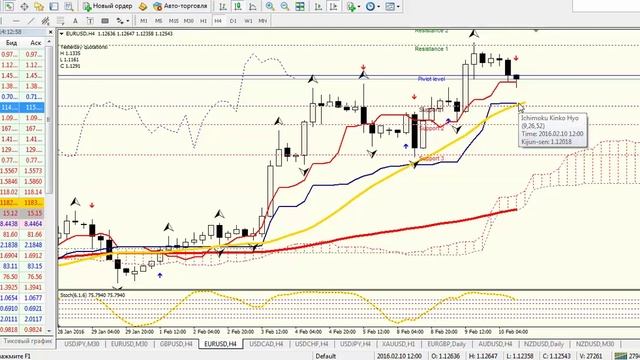Expand the Periods dropdown arrow

point(378,7)
